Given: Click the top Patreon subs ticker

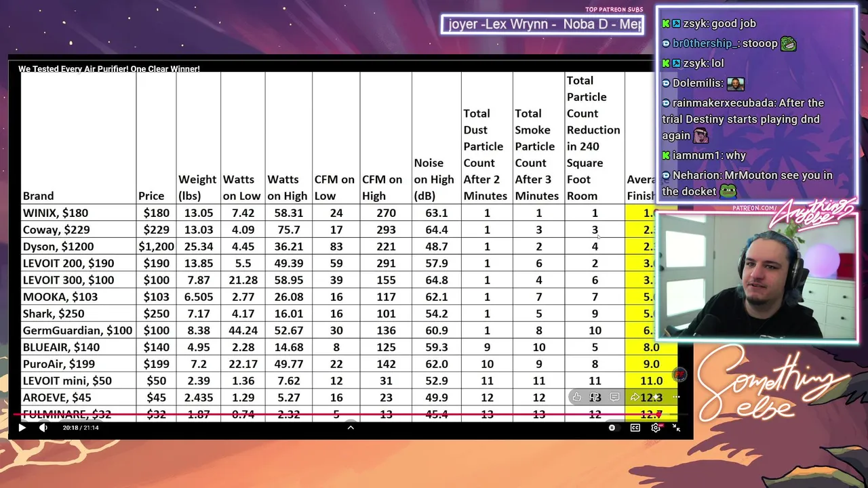Looking at the screenshot, I should (542, 24).
